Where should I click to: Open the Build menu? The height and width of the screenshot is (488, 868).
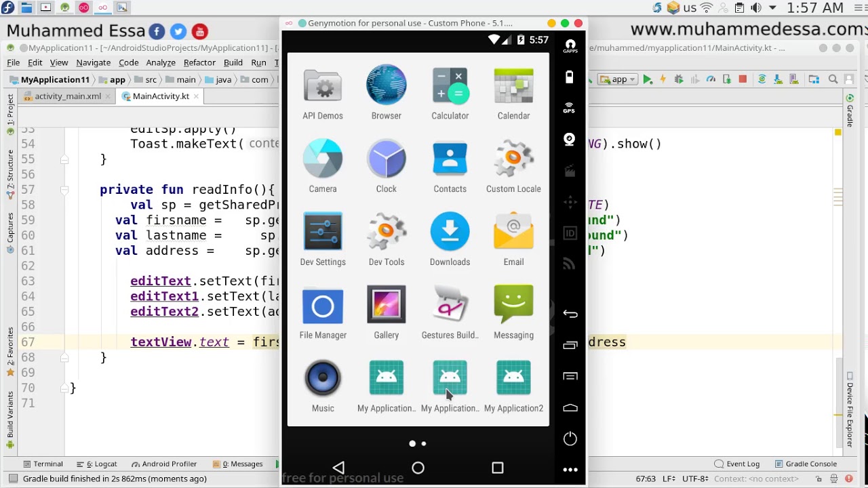[x=233, y=62]
